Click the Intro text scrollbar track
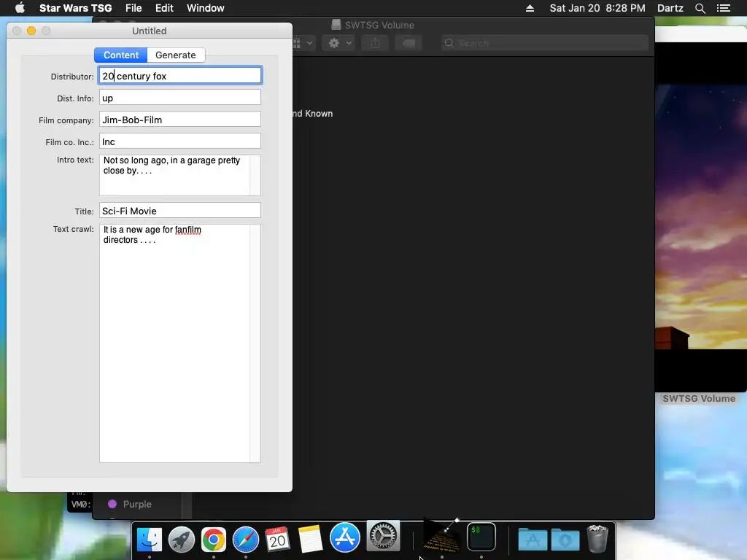 255,175
